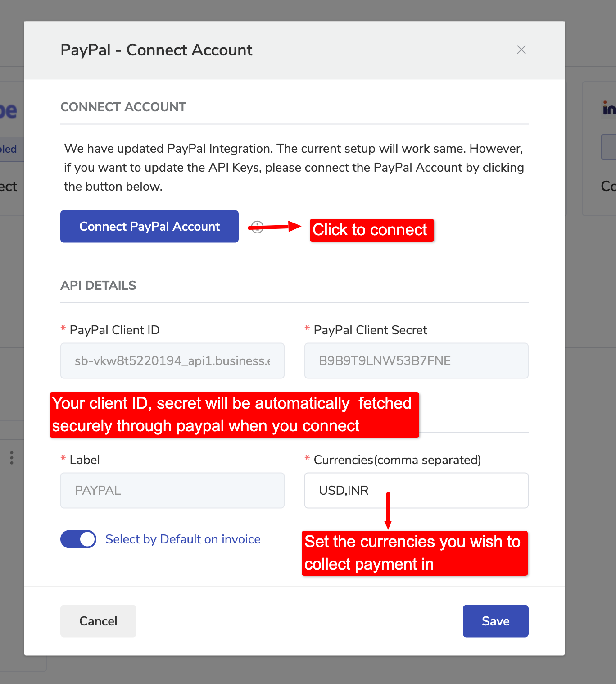Toggle Select by Default on invoice switch
Screen dimensions: 616x684
78,539
